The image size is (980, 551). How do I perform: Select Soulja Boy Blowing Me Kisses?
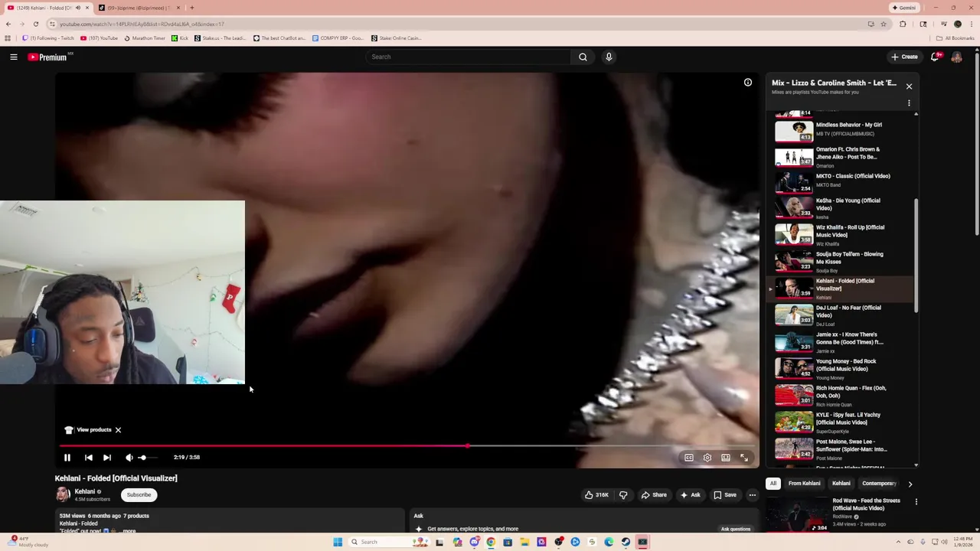coord(841,262)
